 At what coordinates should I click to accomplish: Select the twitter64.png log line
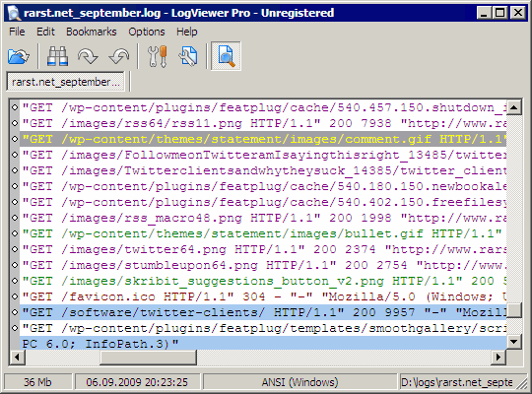(263, 249)
